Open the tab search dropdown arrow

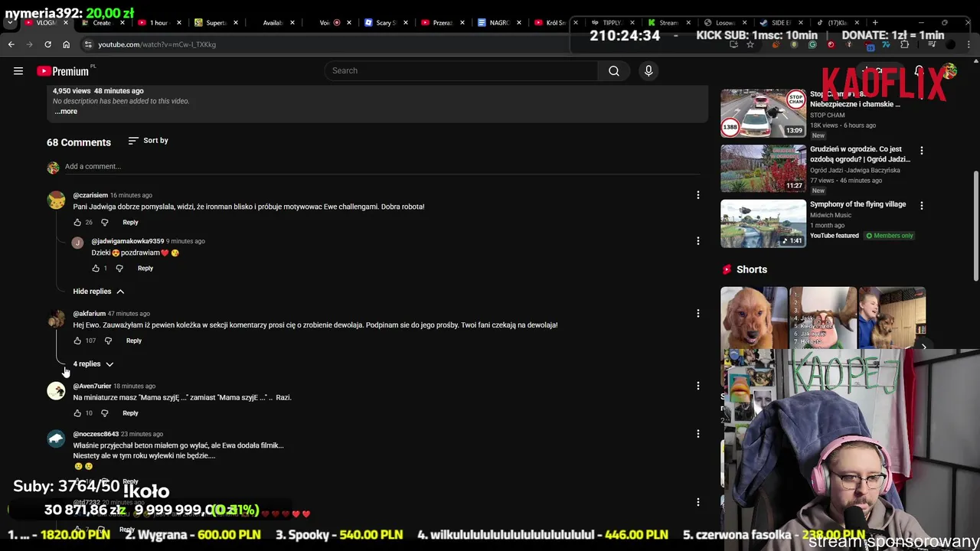point(11,23)
